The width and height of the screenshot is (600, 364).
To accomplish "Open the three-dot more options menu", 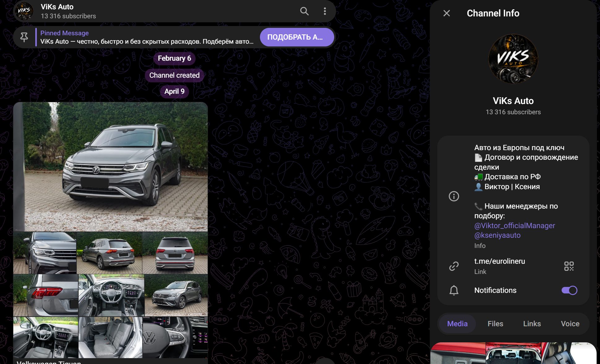I will point(325,11).
